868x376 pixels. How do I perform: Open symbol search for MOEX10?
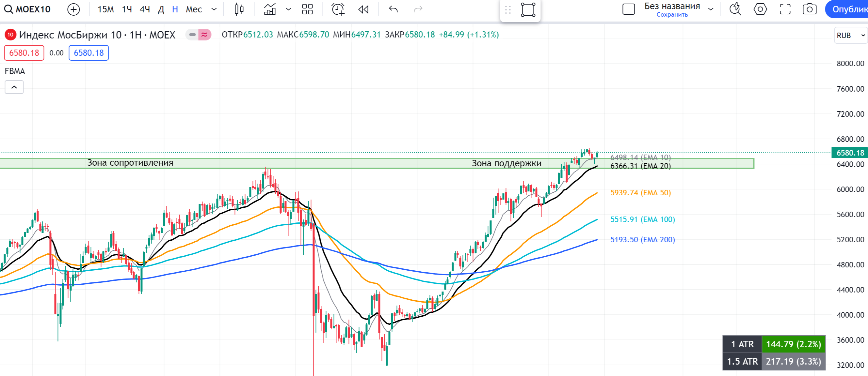coord(28,9)
